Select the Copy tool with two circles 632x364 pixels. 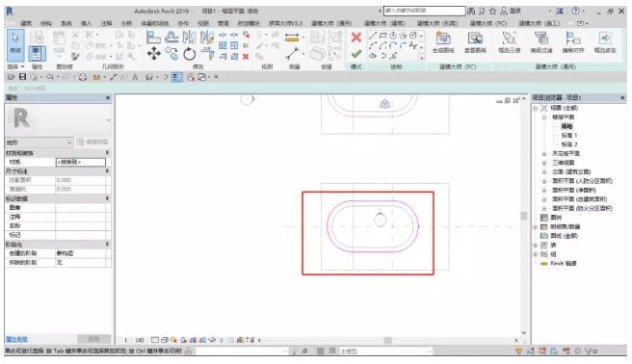172,54
